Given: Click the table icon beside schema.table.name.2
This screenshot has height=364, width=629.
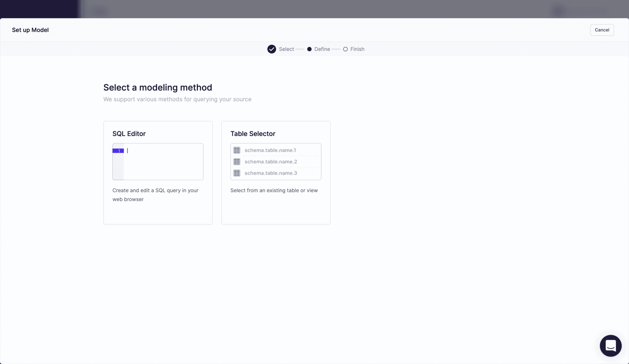Looking at the screenshot, I should pos(237,161).
